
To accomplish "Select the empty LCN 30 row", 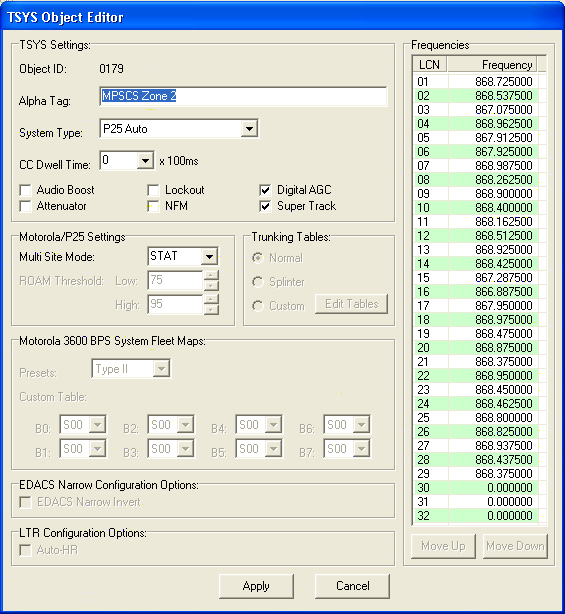I will tap(476, 488).
